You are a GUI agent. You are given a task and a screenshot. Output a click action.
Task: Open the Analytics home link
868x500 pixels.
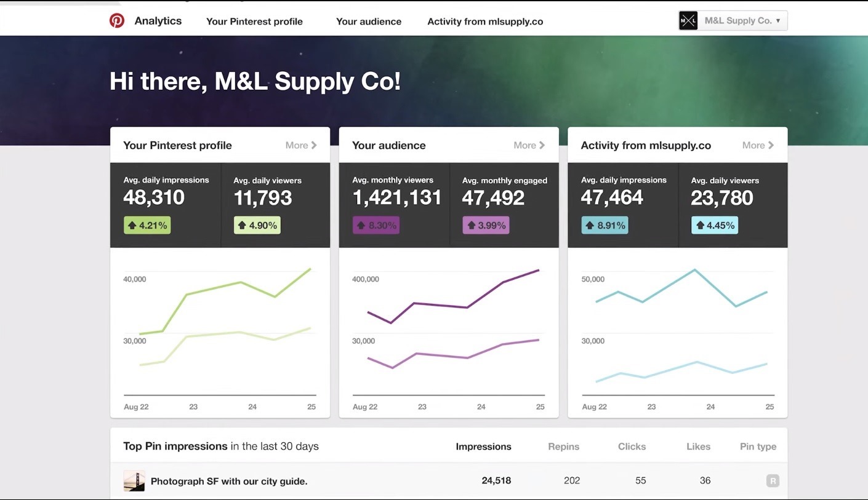pyautogui.click(x=158, y=21)
